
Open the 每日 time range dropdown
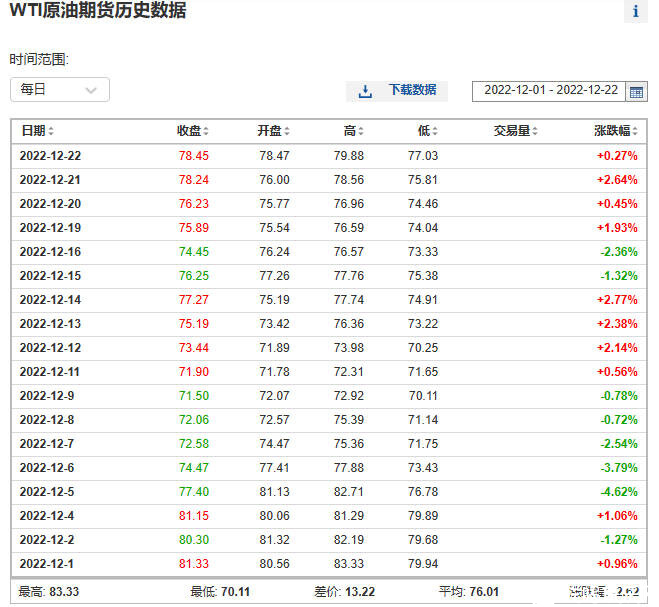[60, 90]
